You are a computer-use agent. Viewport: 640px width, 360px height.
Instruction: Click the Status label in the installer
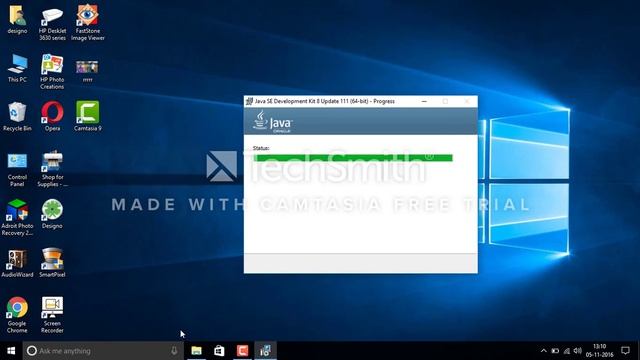tap(261, 148)
